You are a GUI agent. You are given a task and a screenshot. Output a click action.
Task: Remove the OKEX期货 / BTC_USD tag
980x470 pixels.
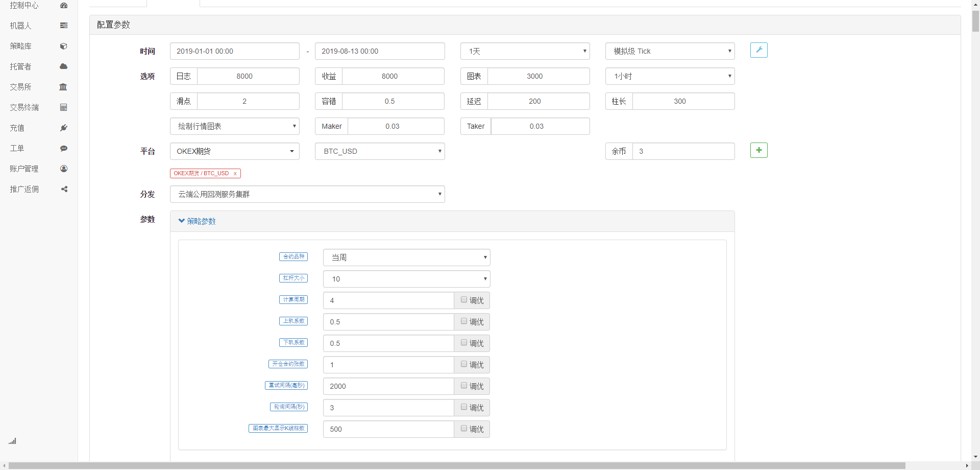[235, 174]
